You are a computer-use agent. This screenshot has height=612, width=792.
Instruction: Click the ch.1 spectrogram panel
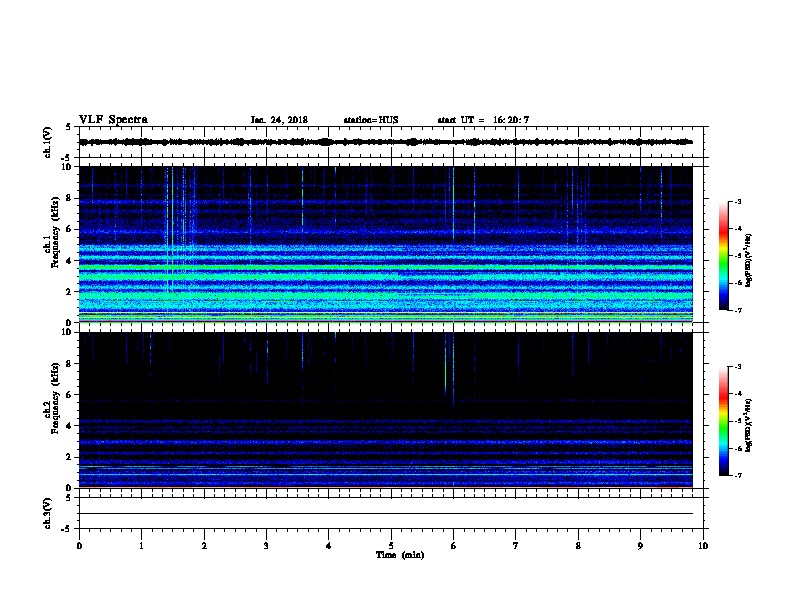coord(385,244)
